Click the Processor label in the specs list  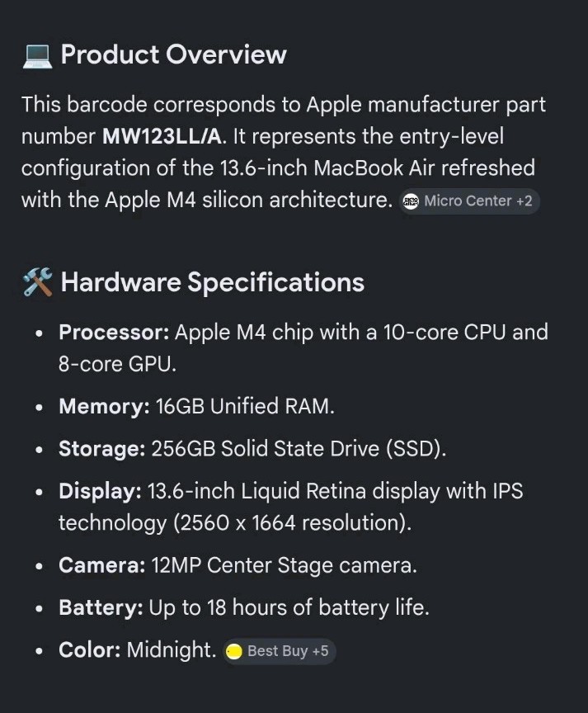[x=114, y=333]
